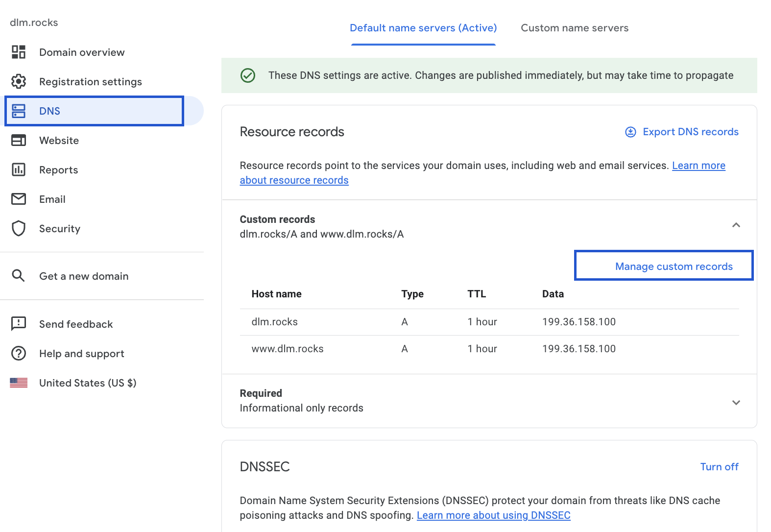Click the Website browser icon

point(19,141)
